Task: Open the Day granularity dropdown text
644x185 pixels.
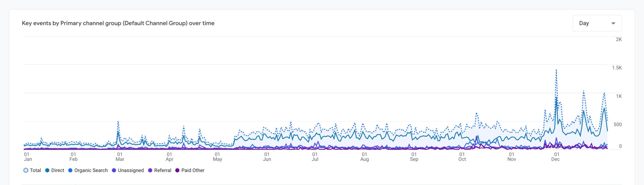Action: coord(584,23)
